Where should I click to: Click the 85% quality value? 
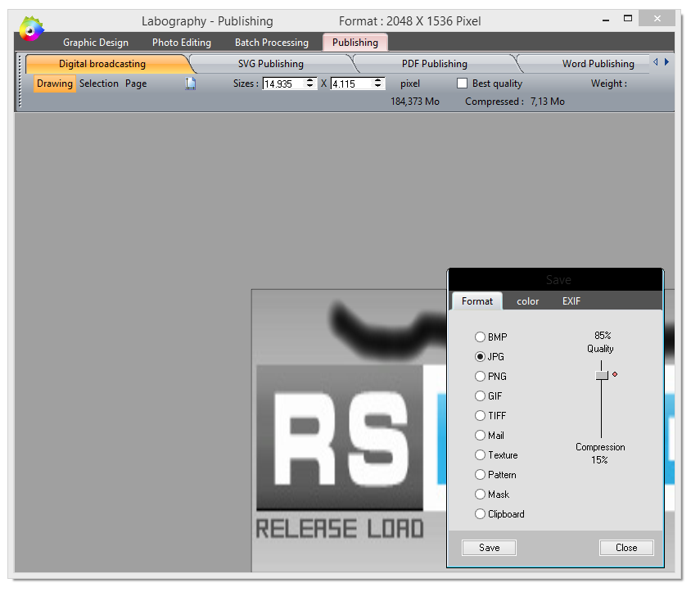click(x=603, y=335)
